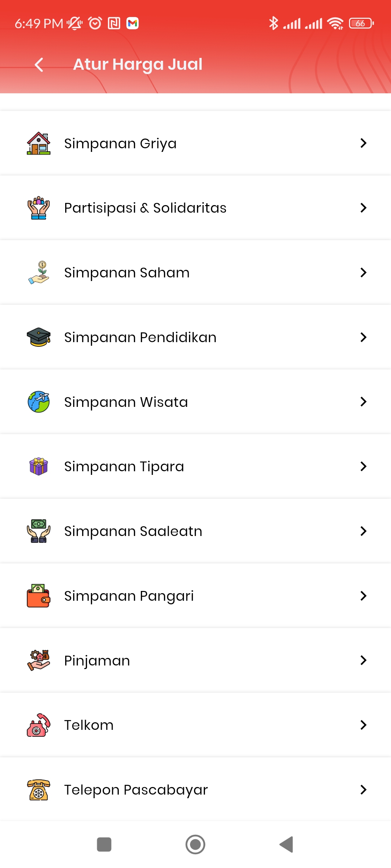Expand Telepon Pascabayar via chevron arrow
The image size is (391, 868).
[x=363, y=790]
